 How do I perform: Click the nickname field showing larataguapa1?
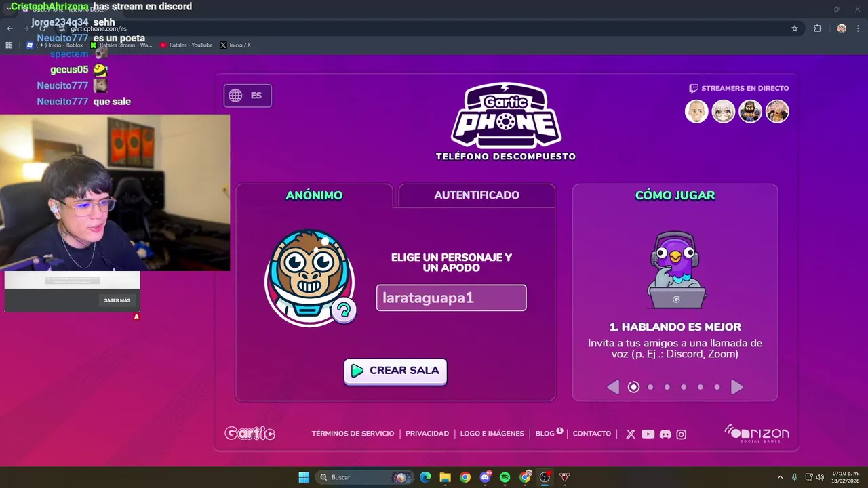tap(452, 298)
